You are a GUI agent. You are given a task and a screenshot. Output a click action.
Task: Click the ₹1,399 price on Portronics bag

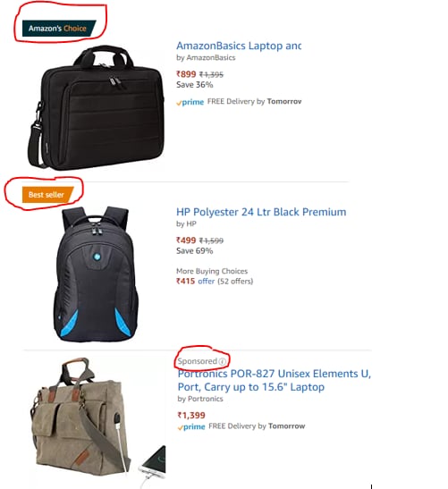click(x=191, y=416)
